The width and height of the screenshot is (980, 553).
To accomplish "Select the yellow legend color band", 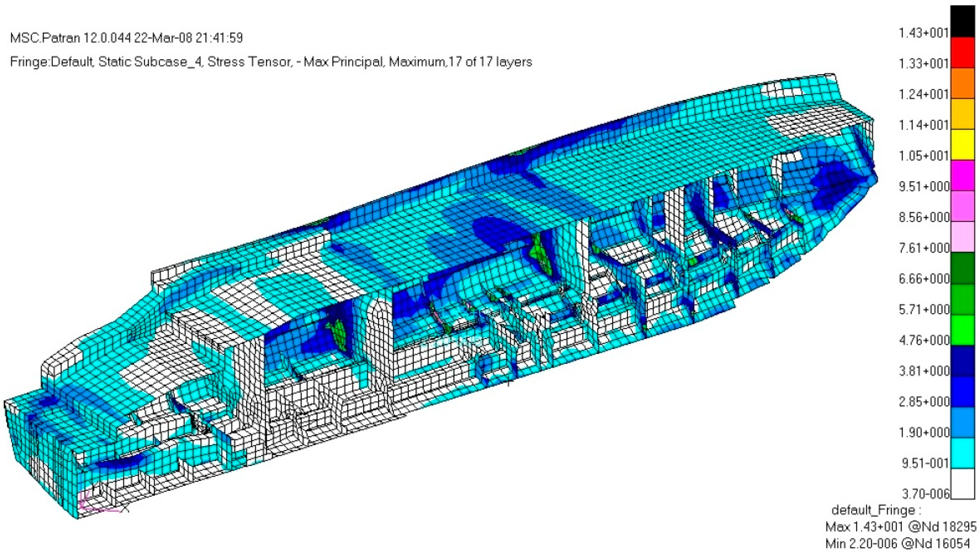I will tap(963, 144).
